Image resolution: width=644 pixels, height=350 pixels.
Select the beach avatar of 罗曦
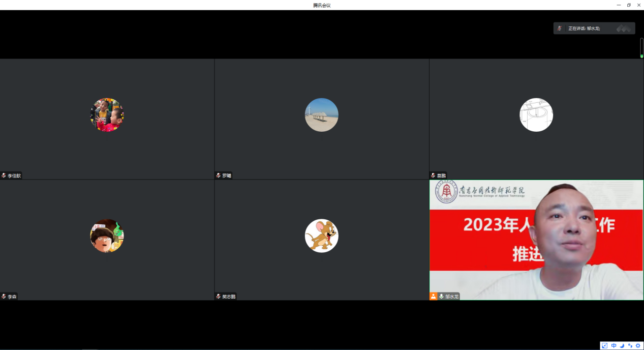coord(321,115)
